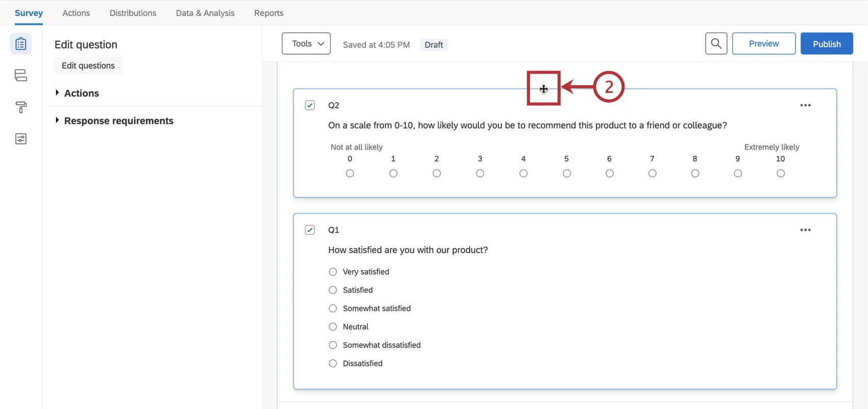The height and width of the screenshot is (409, 868).
Task: Select the Very satisfied radio option
Action: coord(333,272)
